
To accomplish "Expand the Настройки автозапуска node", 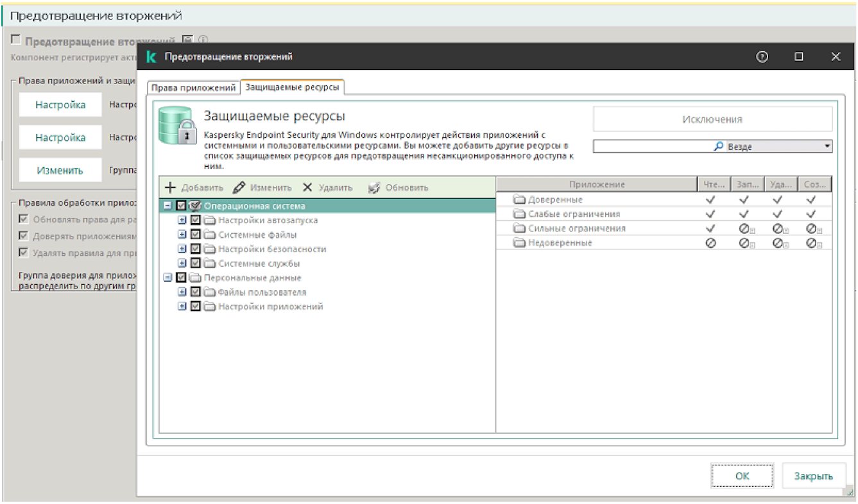I will [182, 221].
